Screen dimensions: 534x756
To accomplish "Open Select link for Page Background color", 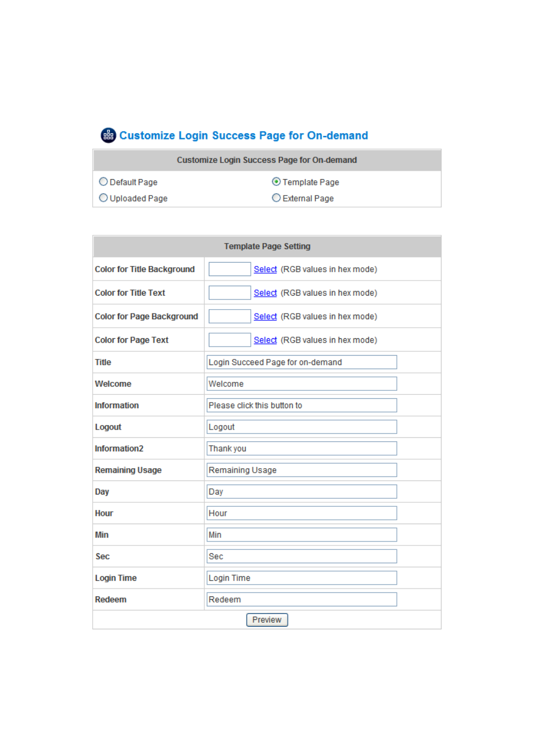I will coord(265,316).
